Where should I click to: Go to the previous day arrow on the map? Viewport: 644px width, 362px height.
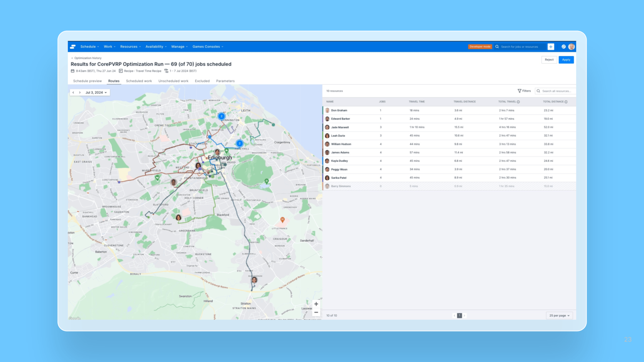pos(73,93)
